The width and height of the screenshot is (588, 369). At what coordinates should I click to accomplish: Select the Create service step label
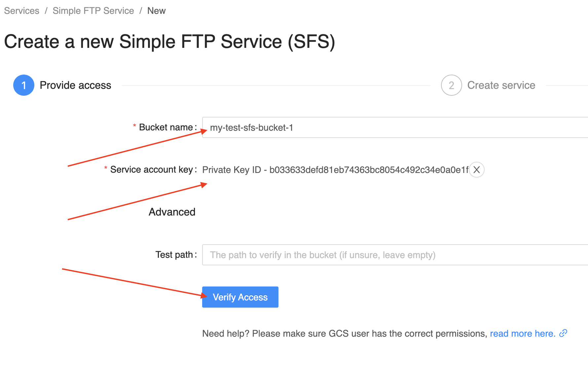point(501,85)
